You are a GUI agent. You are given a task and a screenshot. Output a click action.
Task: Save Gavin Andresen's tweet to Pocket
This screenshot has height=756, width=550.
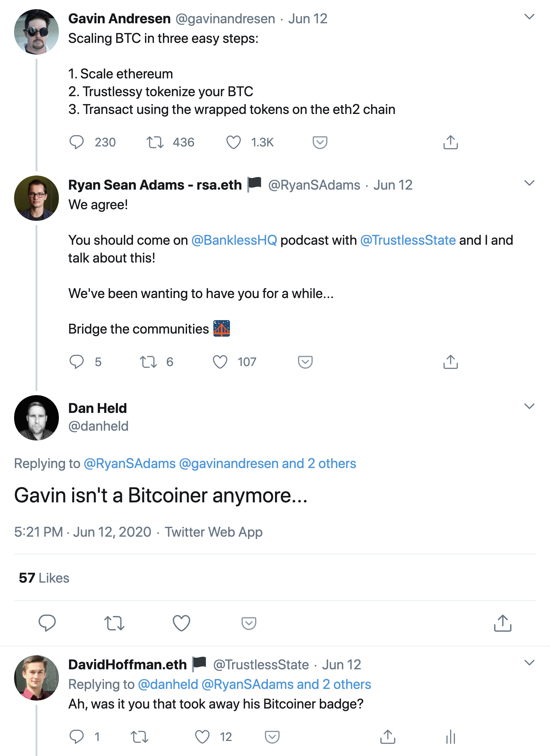(319, 142)
